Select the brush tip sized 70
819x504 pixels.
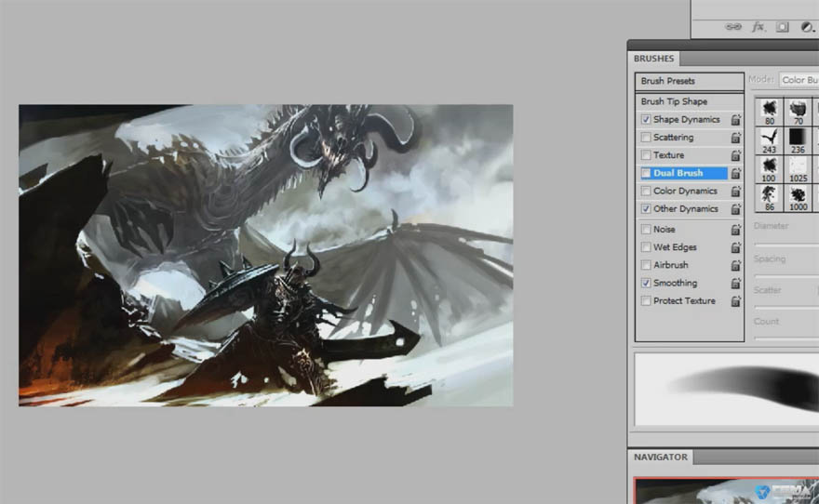[x=798, y=112]
